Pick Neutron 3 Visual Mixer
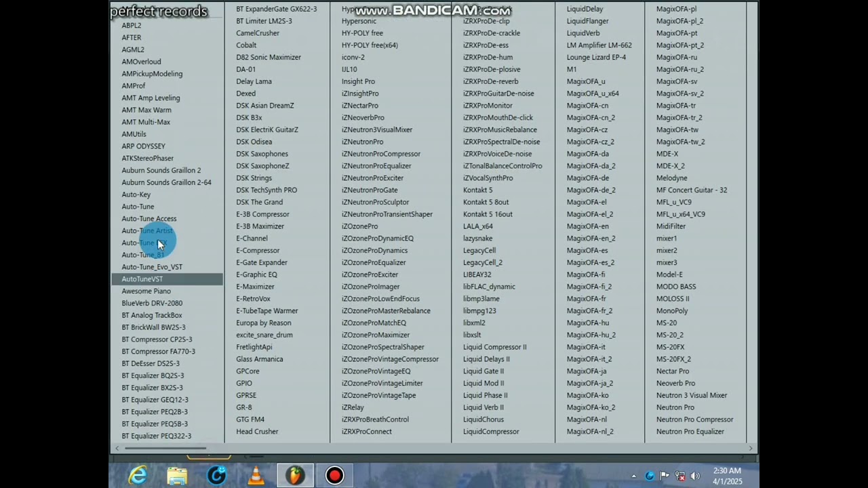This screenshot has height=488, width=868. pyautogui.click(x=692, y=396)
